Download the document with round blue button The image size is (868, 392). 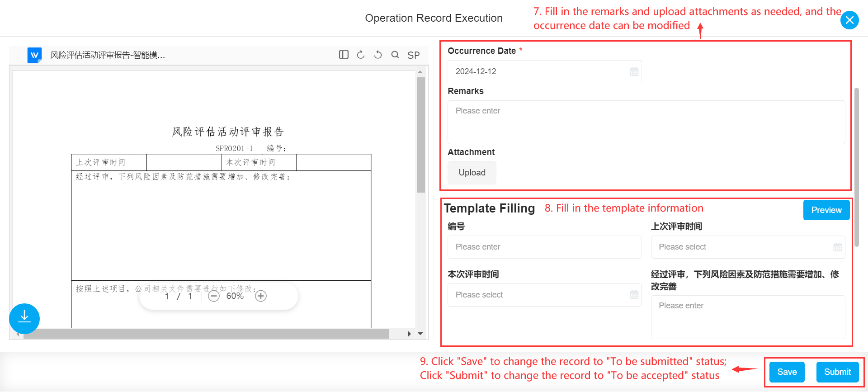(x=24, y=318)
